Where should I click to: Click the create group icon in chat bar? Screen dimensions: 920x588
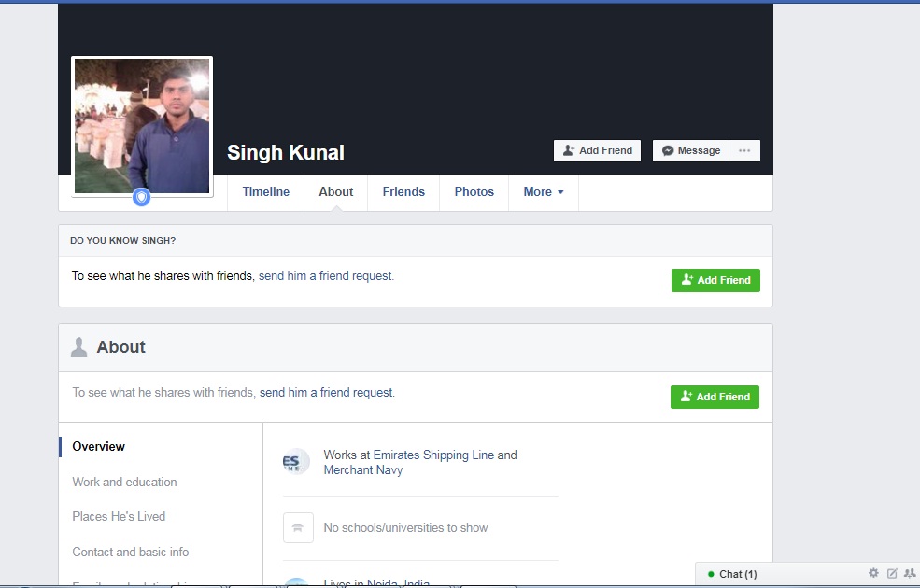(910, 573)
